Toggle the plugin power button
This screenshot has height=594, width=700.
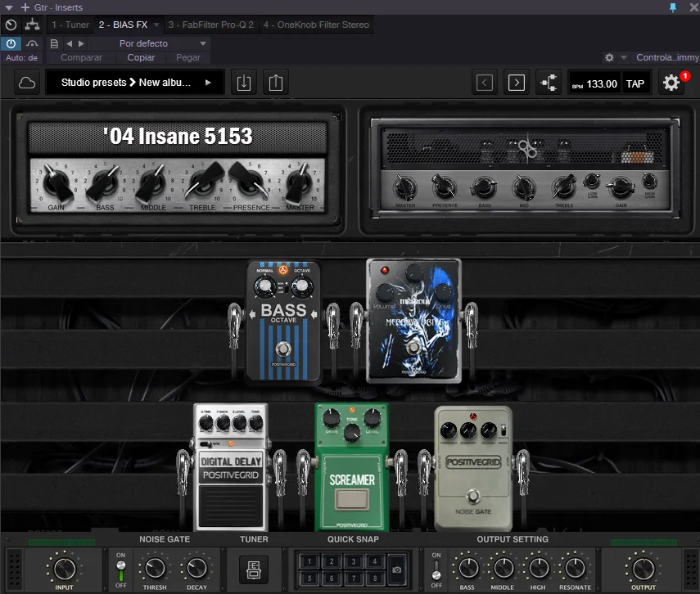point(11,43)
